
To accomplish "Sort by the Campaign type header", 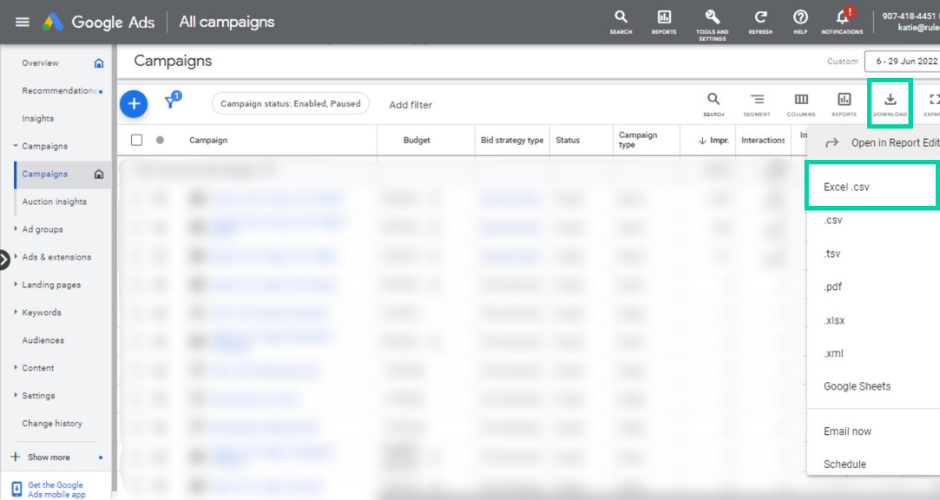I will pyautogui.click(x=638, y=140).
